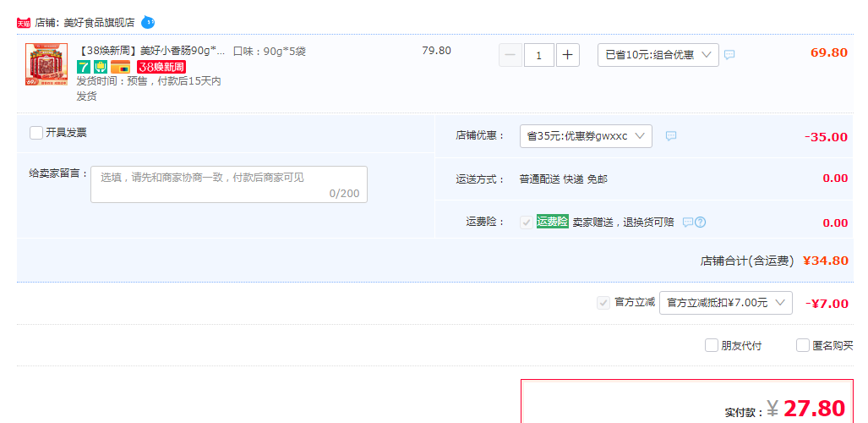Viewport: 868px width, 423px height.
Task: Click the 卖家赠送，退换货可赔 text
Action: (x=624, y=222)
